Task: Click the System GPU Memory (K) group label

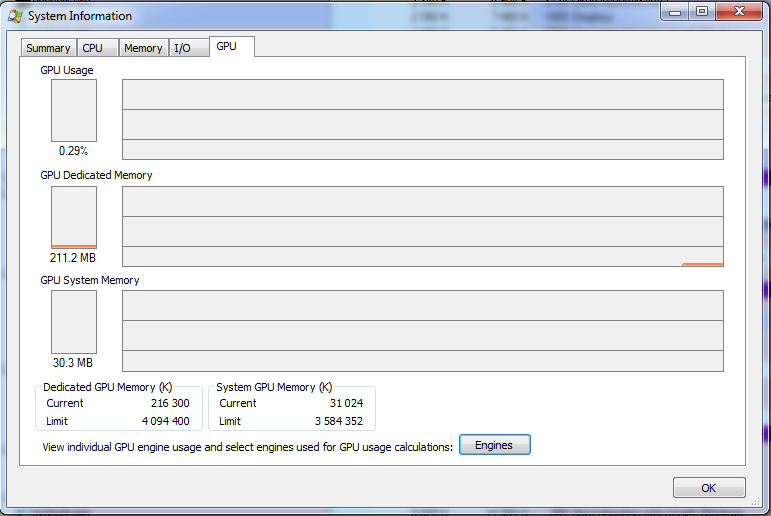Action: click(x=274, y=388)
